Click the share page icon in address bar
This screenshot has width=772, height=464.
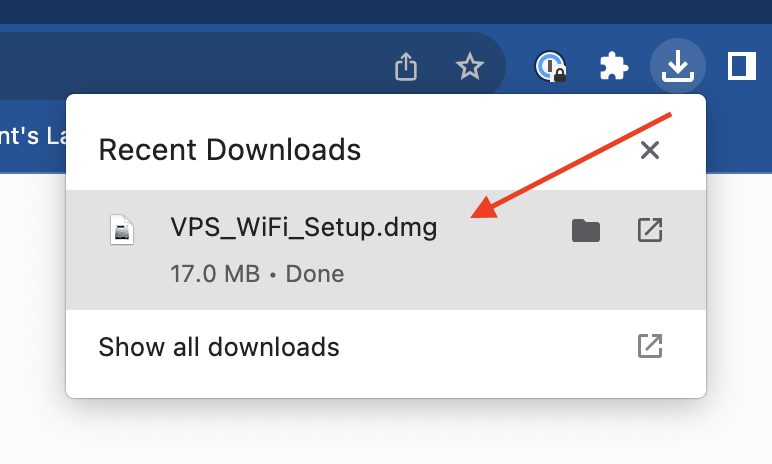pos(406,66)
